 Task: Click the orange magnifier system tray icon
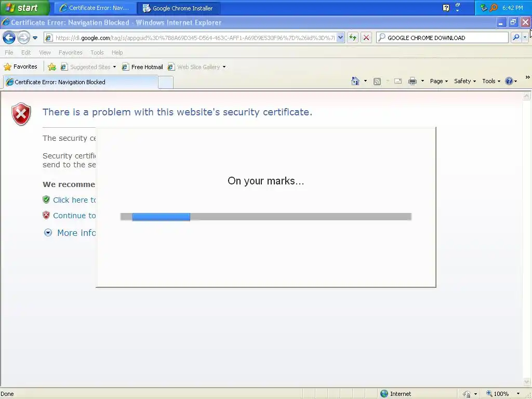tap(494, 7)
